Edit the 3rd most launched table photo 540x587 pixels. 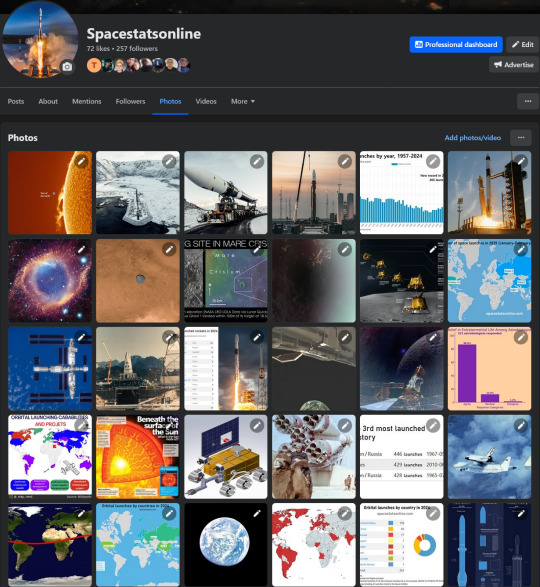tap(433, 425)
